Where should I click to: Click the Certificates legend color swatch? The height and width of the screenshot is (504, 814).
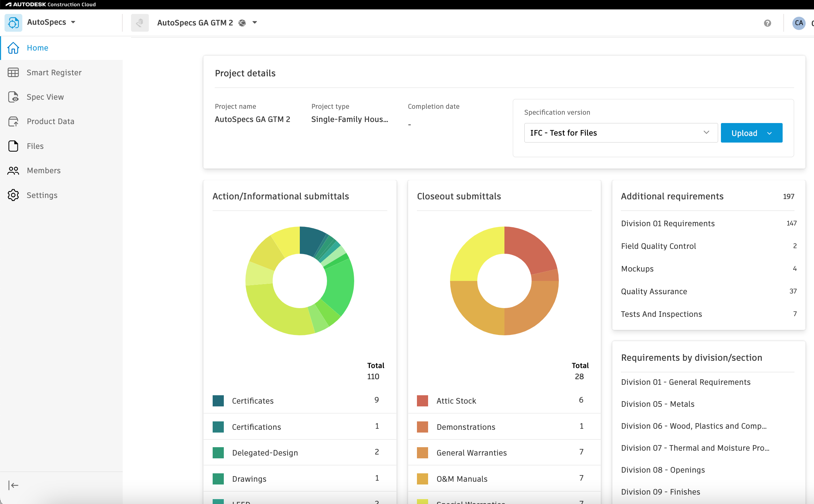[x=218, y=401]
